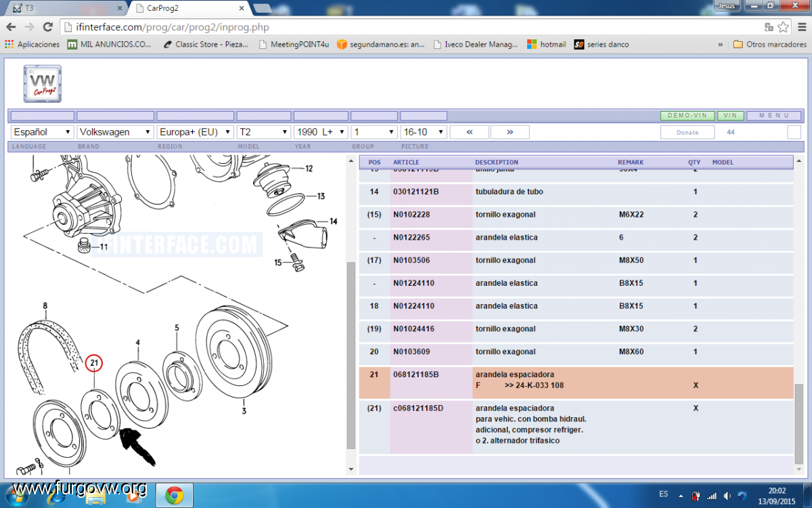Viewport: 812px width, 508px height.
Task: Open new tab button
Action: point(263,7)
